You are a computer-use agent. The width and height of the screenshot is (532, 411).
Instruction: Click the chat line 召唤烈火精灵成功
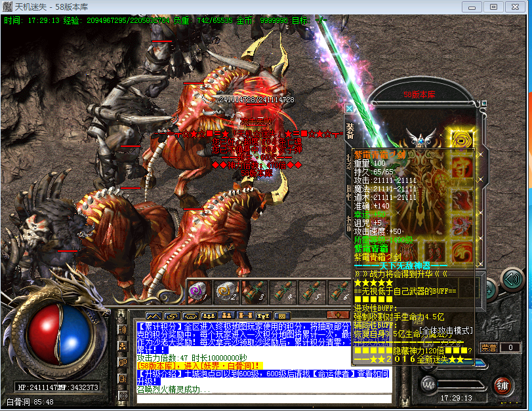click(x=173, y=390)
